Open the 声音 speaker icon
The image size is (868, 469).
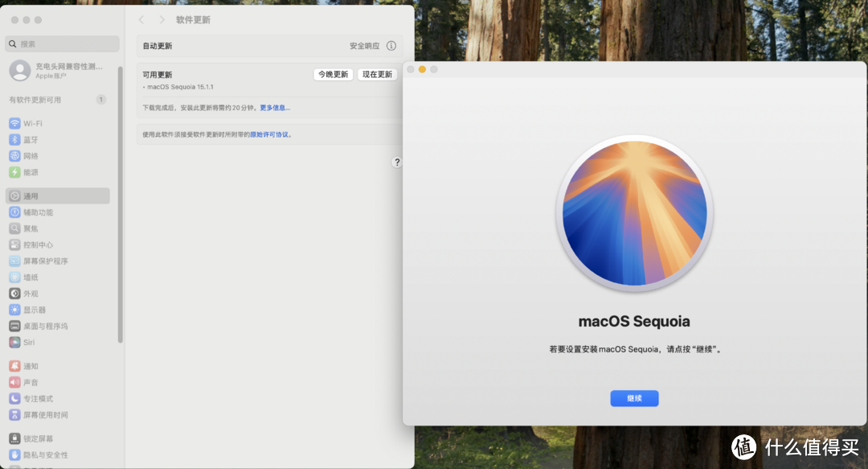pyautogui.click(x=15, y=382)
